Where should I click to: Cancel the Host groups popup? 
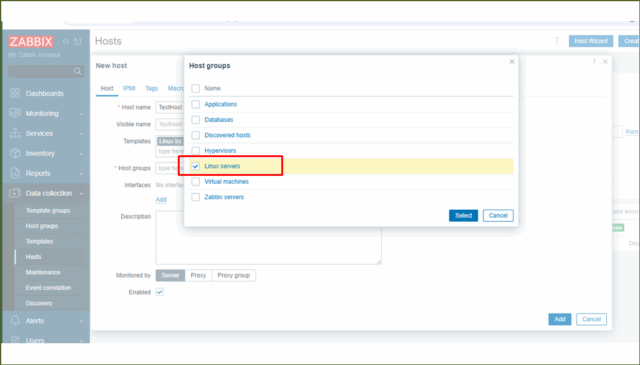click(498, 216)
